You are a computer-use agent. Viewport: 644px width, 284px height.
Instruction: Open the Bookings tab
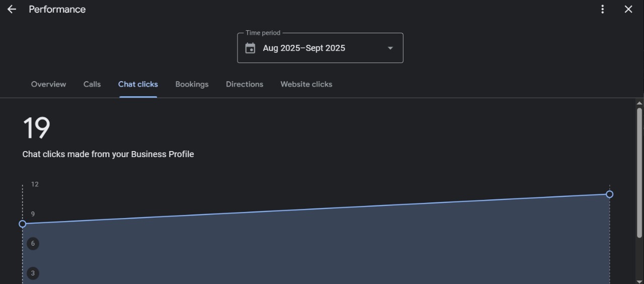point(192,84)
